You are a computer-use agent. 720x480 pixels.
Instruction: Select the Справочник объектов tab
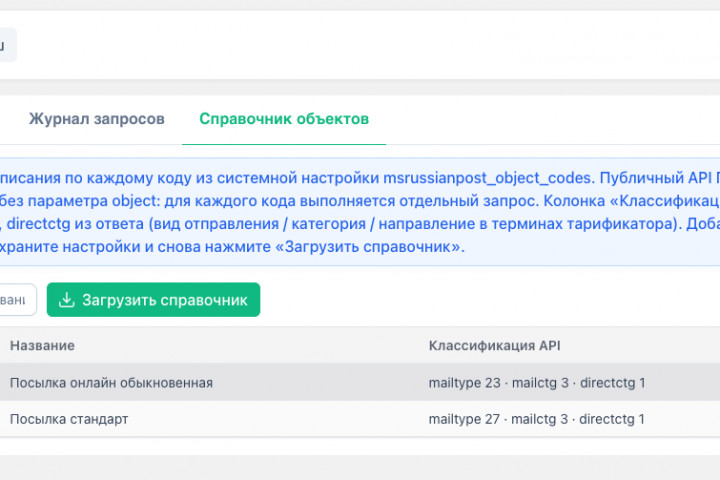[284, 119]
